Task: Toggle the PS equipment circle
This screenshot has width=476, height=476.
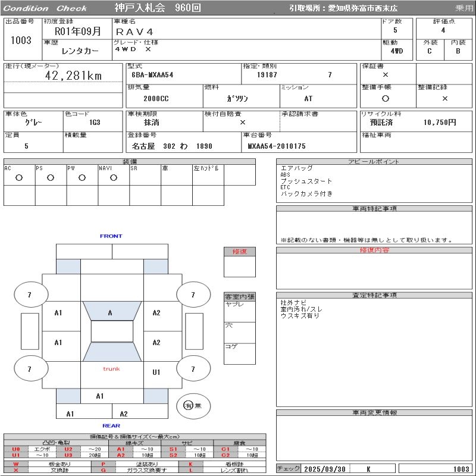Action: click(51, 178)
